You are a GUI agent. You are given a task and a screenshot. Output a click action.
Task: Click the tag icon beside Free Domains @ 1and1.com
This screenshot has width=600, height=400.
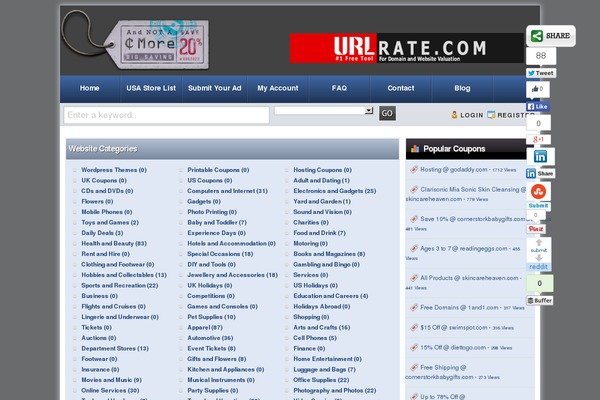point(414,307)
